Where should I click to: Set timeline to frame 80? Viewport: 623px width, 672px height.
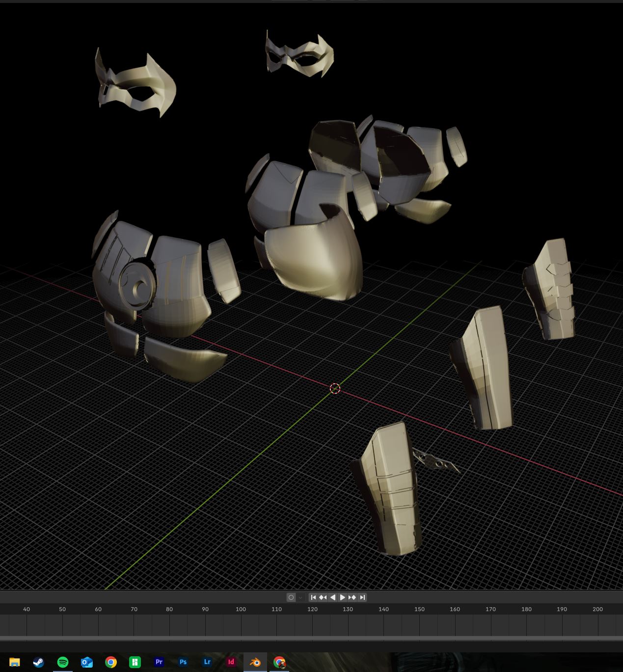pyautogui.click(x=169, y=609)
